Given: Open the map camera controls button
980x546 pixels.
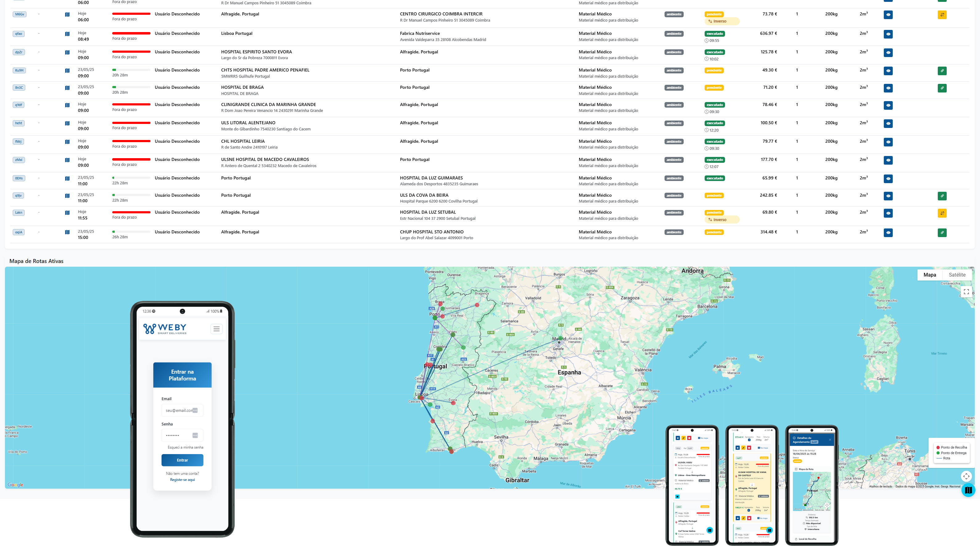Looking at the screenshot, I should (966, 476).
